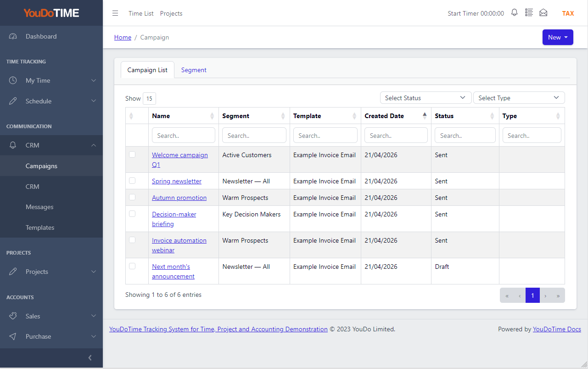588x369 pixels.
Task: Click the hamburger menu icon
Action: click(x=115, y=13)
